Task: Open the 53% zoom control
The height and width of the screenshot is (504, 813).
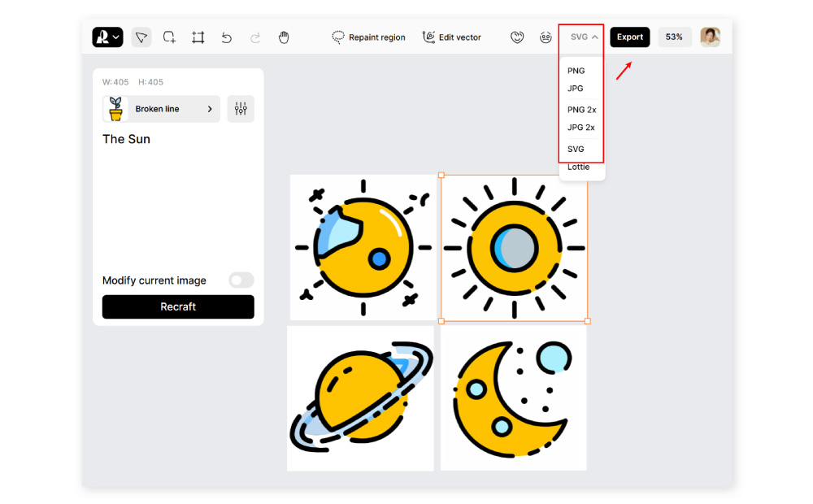Action: [x=674, y=37]
